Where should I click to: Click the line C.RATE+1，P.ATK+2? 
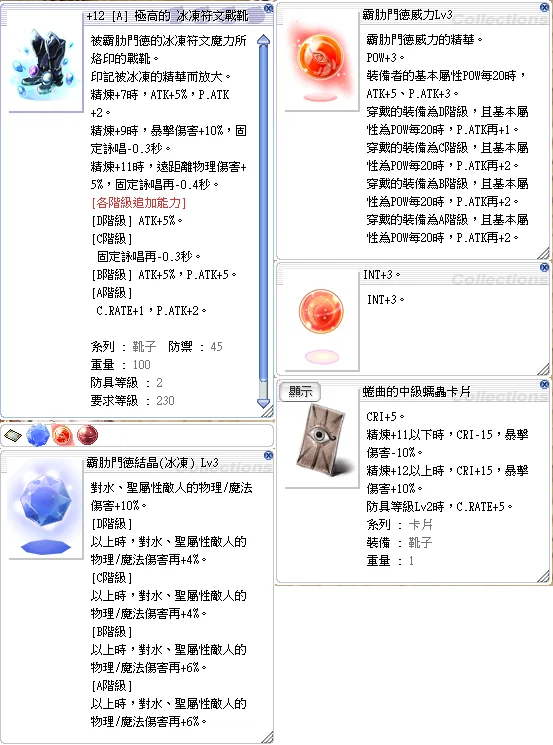(x=152, y=311)
